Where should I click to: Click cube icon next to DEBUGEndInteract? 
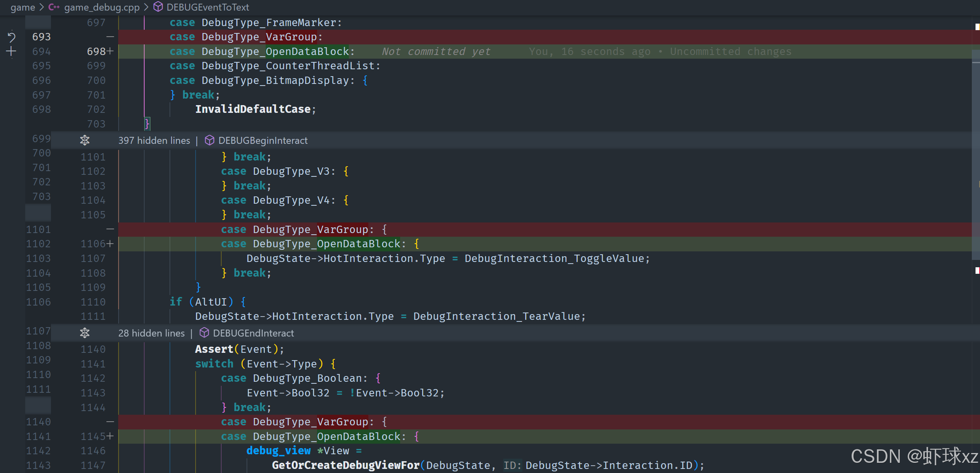(x=204, y=333)
